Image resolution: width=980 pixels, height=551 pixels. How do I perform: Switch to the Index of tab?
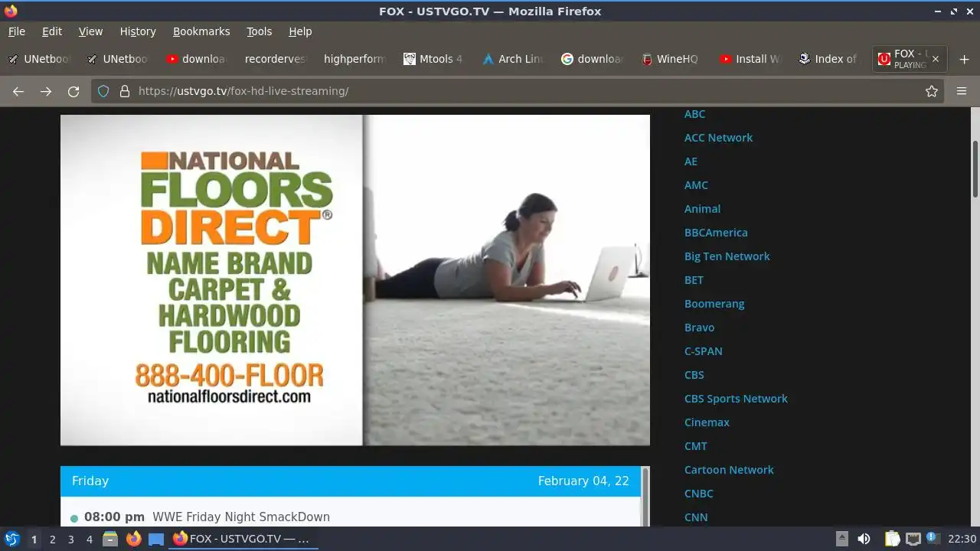pos(828,59)
